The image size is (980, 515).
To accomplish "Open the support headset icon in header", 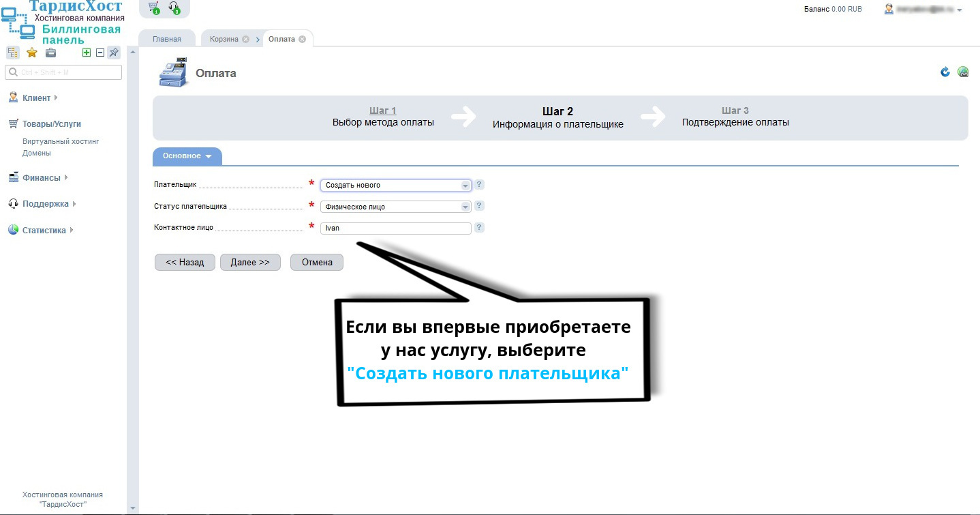I will click(x=174, y=8).
